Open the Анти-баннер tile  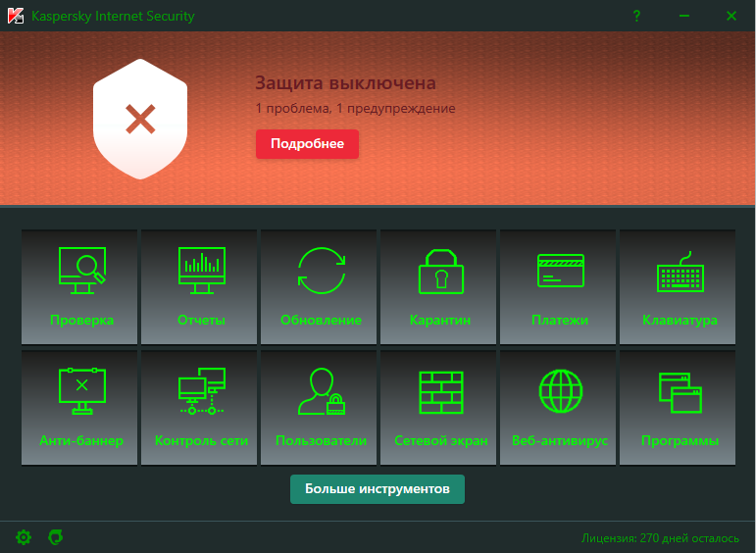pos(79,408)
